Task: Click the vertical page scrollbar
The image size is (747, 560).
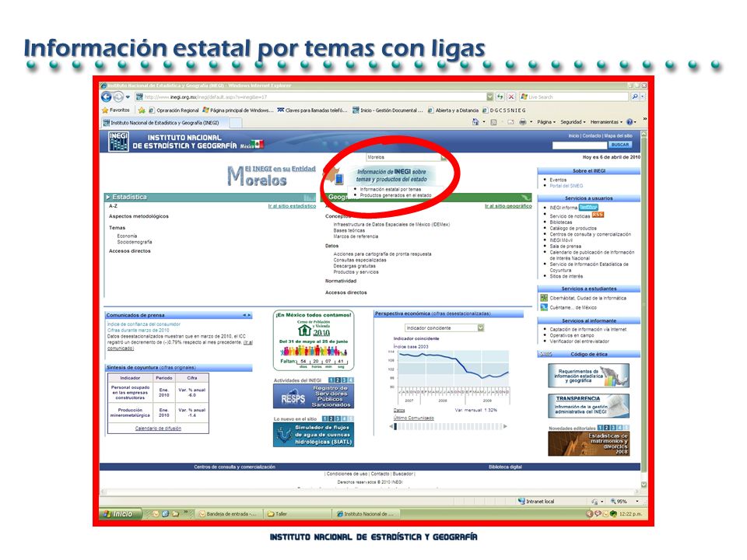Action: click(x=644, y=309)
